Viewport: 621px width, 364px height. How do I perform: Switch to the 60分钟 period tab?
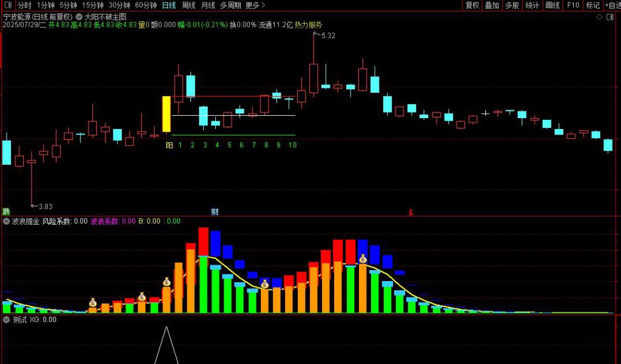coord(146,5)
